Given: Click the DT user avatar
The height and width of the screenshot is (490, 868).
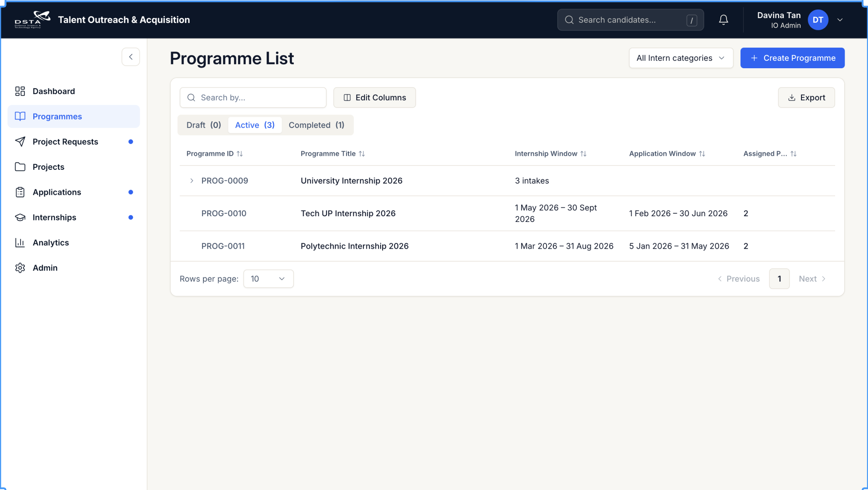Looking at the screenshot, I should pos(818,20).
